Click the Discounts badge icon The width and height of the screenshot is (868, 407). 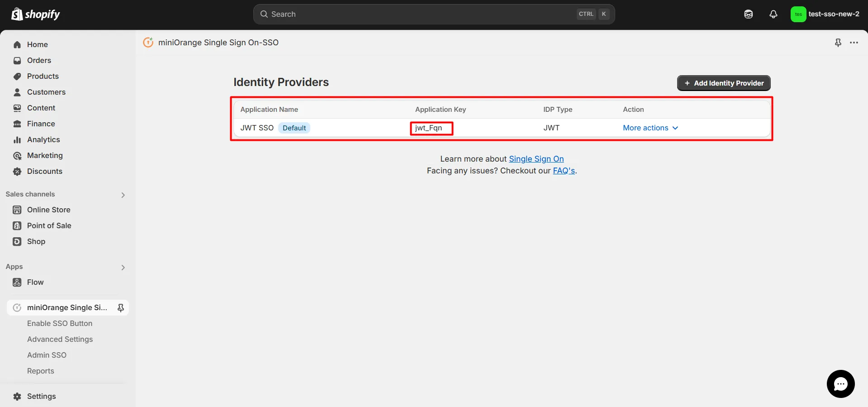(17, 171)
